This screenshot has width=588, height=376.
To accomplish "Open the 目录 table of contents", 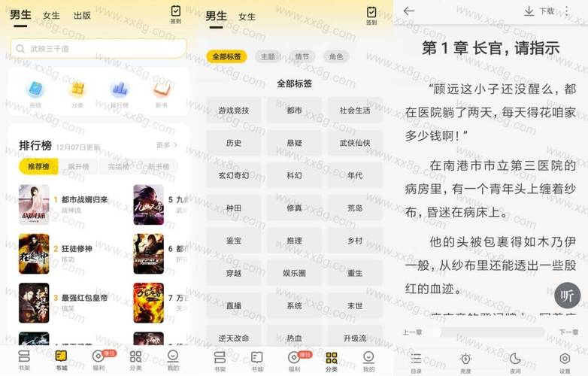I will 416,361.
